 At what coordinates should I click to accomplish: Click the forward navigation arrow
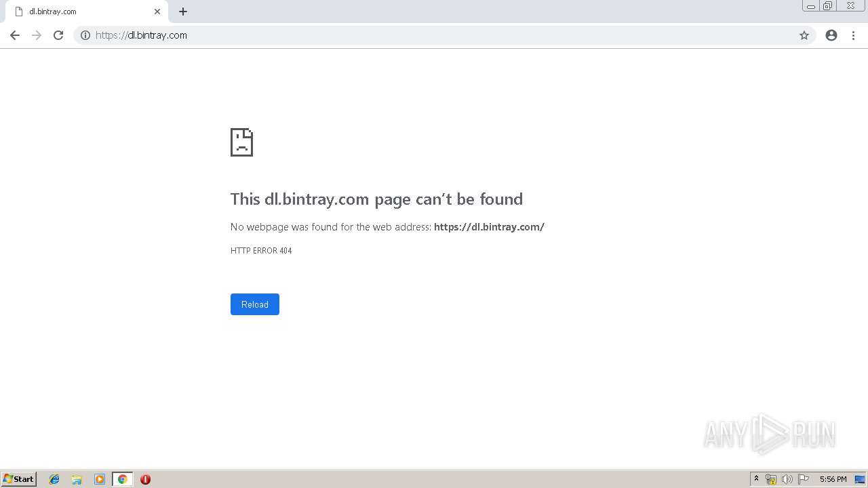point(37,35)
